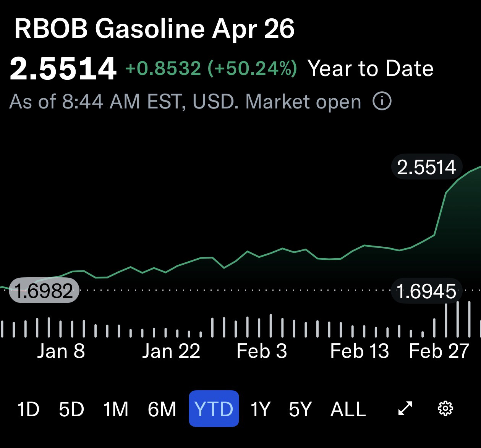Click the Jan 8 date marker
This screenshot has height=448, width=481.
[x=61, y=351]
